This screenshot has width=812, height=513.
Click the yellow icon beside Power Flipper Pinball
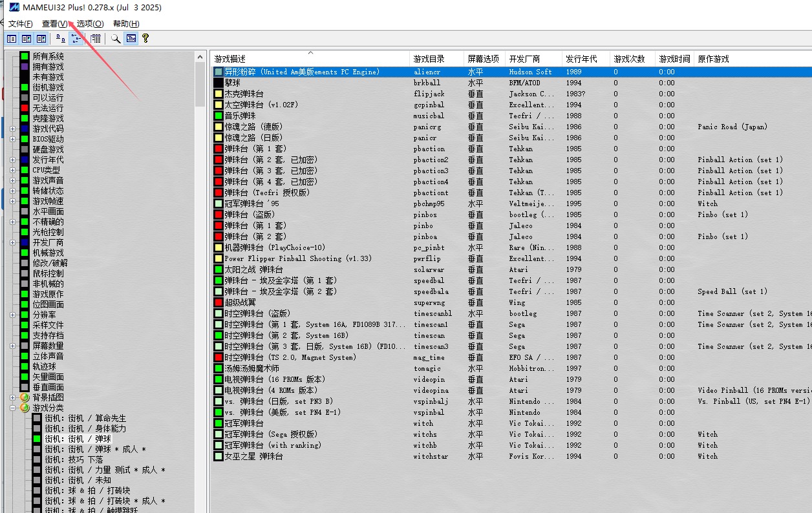pos(219,258)
